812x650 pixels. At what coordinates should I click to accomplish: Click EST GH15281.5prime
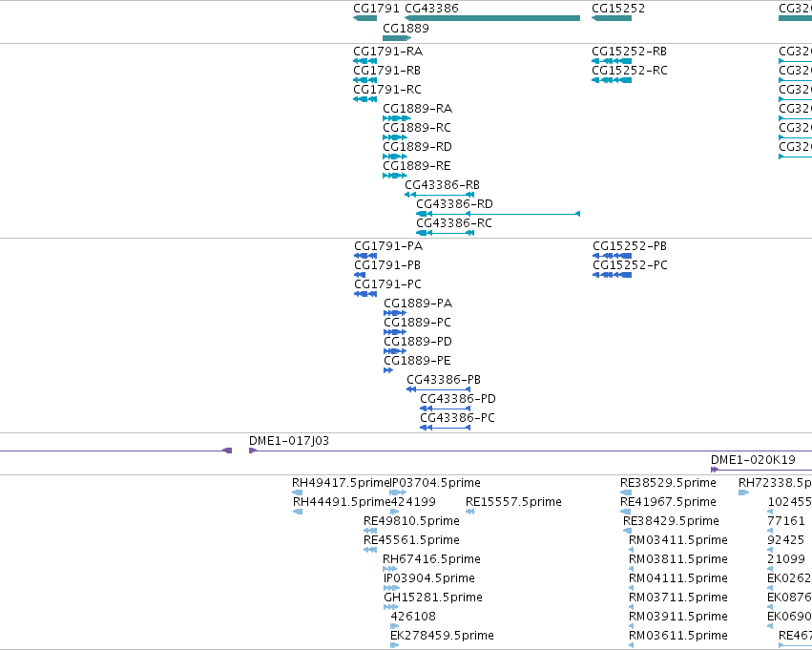[433, 598]
